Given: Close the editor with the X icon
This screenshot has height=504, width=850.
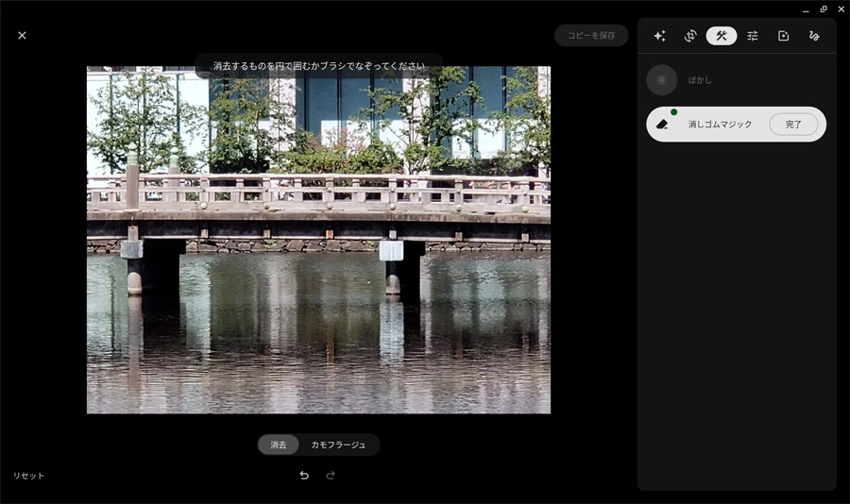Looking at the screenshot, I should pos(22,35).
